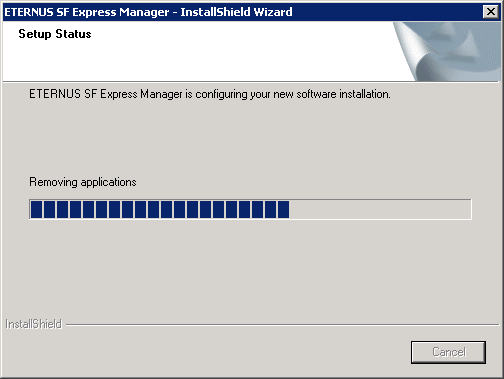Click the InstallShield brand label
Image resolution: width=504 pixels, height=379 pixels.
pyautogui.click(x=33, y=324)
